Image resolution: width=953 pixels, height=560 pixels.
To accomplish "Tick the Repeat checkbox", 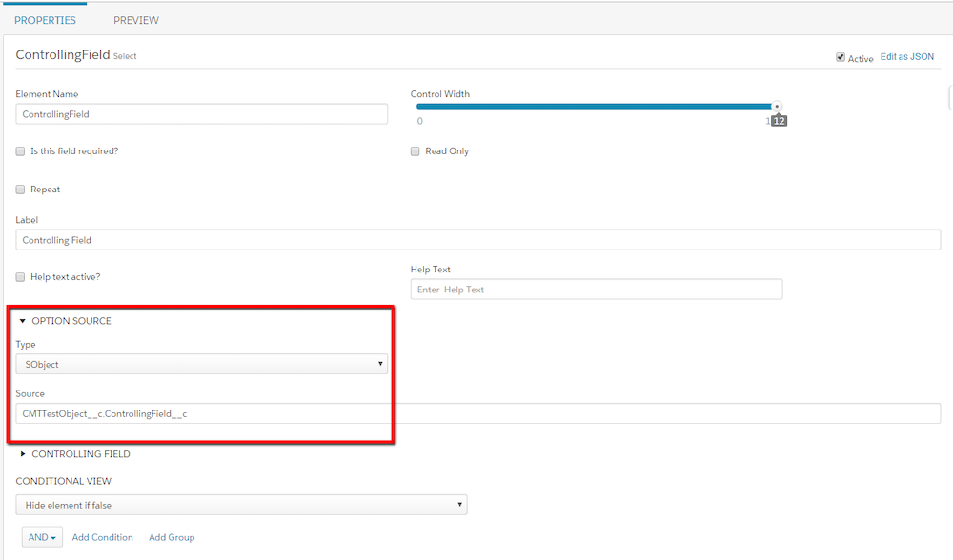I will (21, 190).
